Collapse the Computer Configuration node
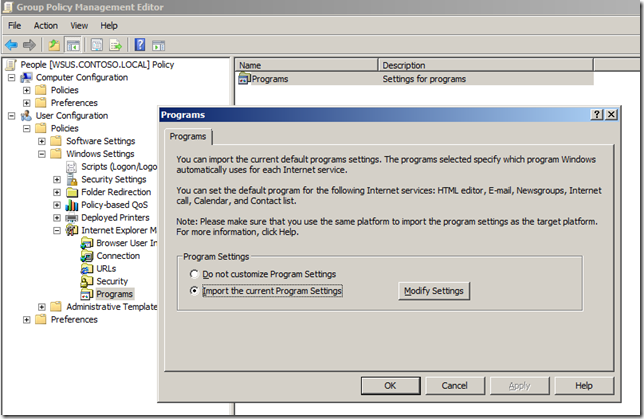The width and height of the screenshot is (644, 419). 12,78
